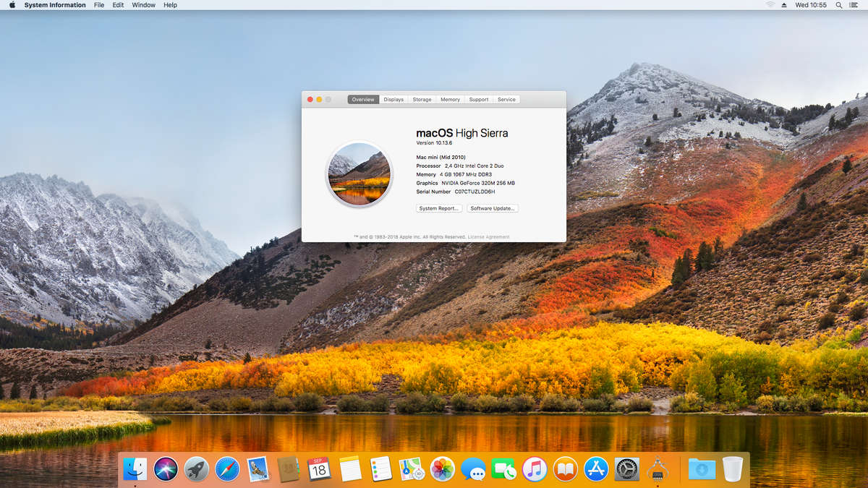The image size is (868, 488).
Task: Click Software Update button
Action: pos(493,208)
